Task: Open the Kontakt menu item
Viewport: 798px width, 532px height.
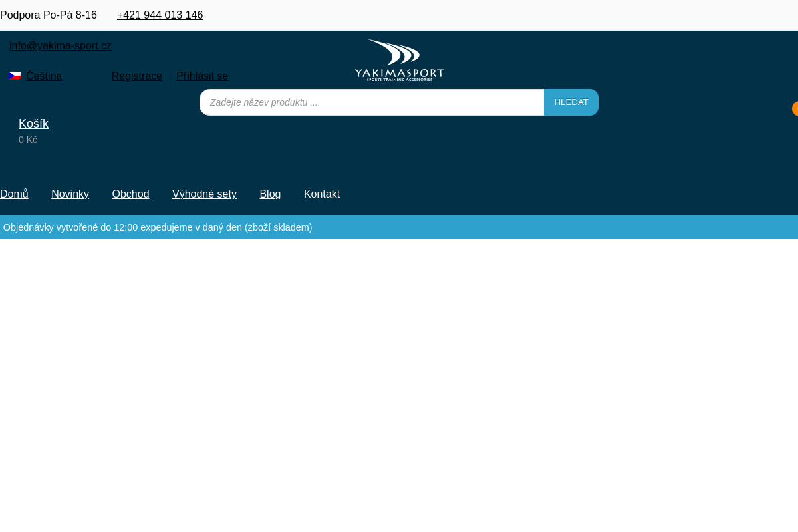Action: (322, 194)
